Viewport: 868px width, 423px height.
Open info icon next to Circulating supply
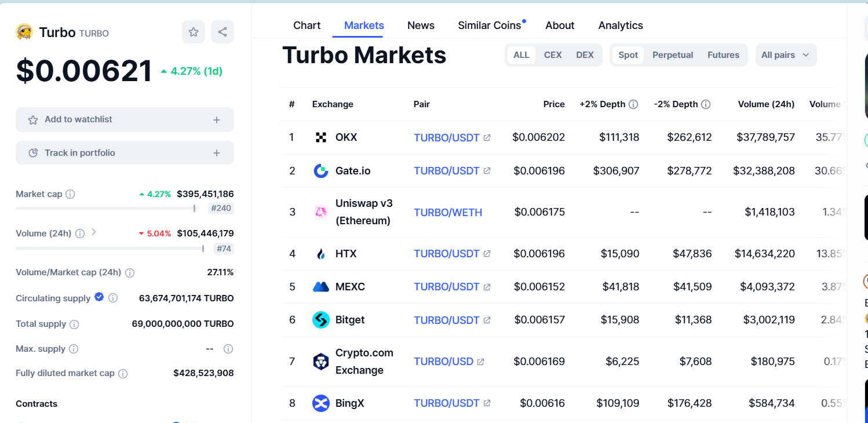[113, 298]
